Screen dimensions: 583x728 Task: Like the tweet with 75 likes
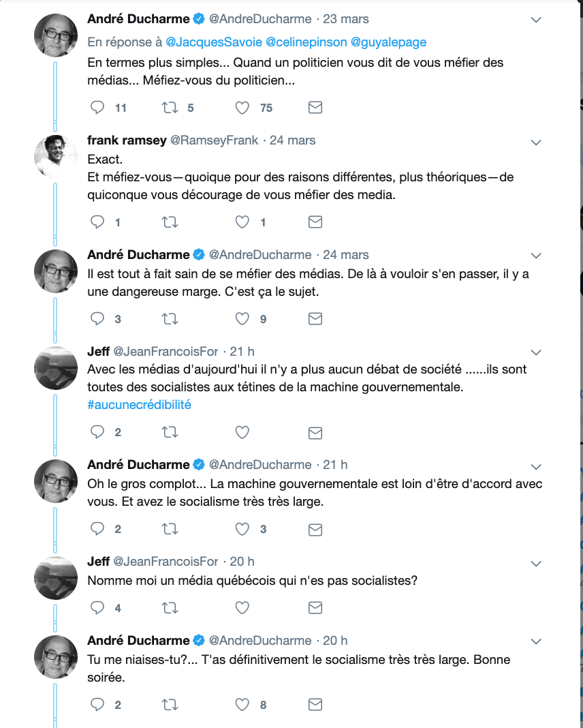[242, 108]
